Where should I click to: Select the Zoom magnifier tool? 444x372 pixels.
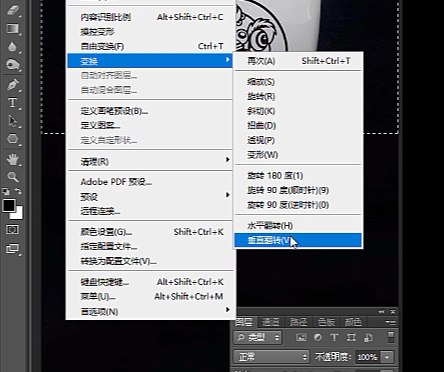coord(13,177)
